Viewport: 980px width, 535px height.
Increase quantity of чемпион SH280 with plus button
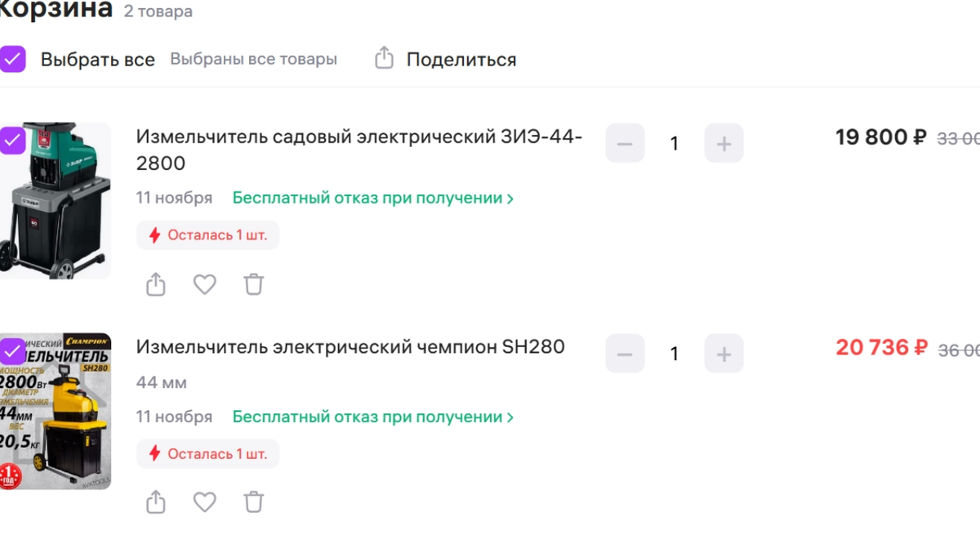pos(724,353)
